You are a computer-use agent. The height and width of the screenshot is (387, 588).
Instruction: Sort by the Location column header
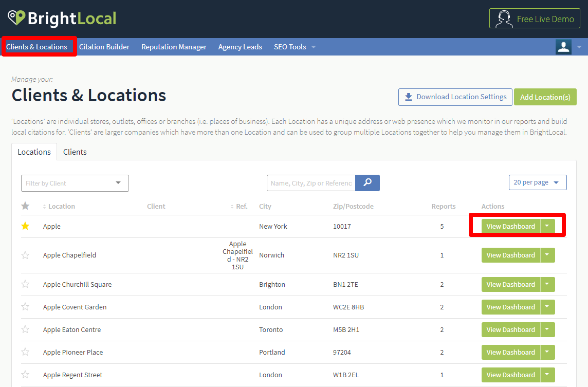[59, 206]
